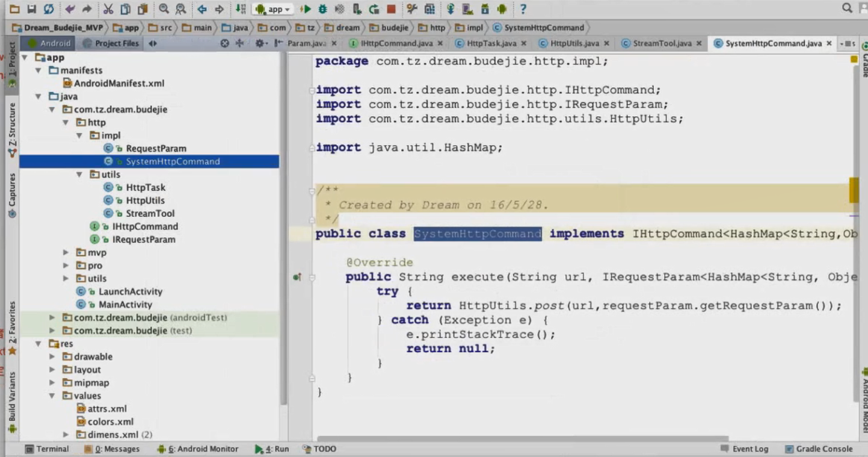Viewport: 868px width, 457px height.
Task: Start debugging with the bug icon
Action: click(323, 9)
